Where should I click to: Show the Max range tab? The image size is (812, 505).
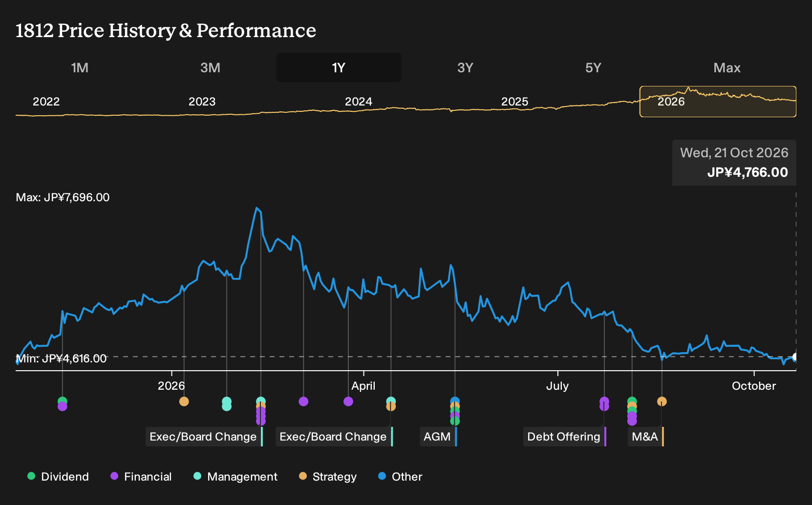coord(727,67)
